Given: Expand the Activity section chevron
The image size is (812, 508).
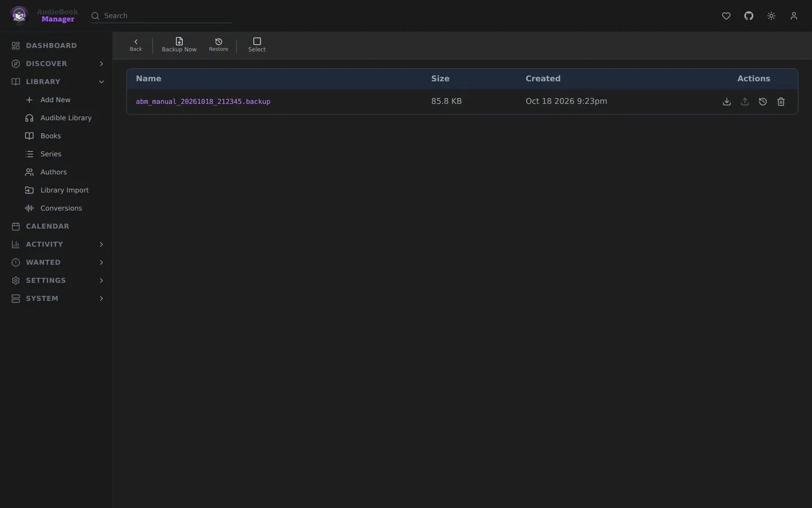Looking at the screenshot, I should tap(101, 244).
